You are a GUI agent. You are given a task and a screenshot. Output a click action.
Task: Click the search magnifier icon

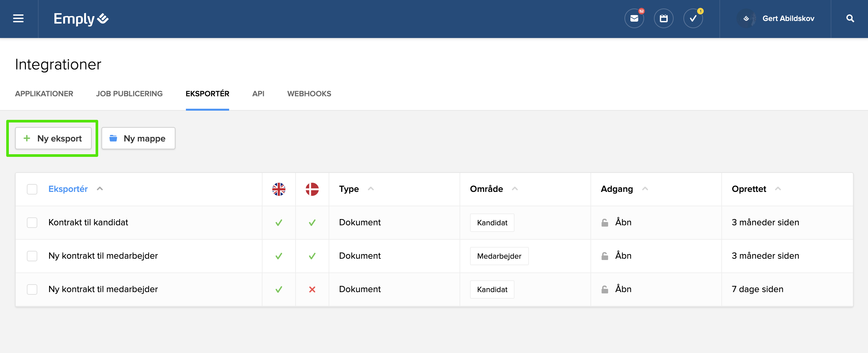coord(850,19)
